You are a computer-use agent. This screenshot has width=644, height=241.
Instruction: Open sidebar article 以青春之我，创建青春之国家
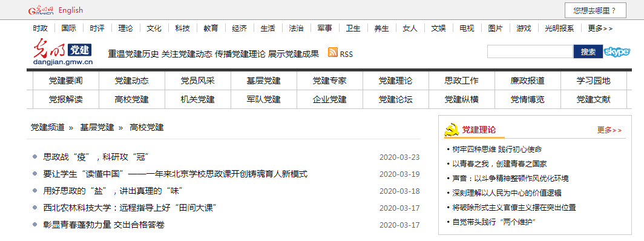click(x=500, y=164)
